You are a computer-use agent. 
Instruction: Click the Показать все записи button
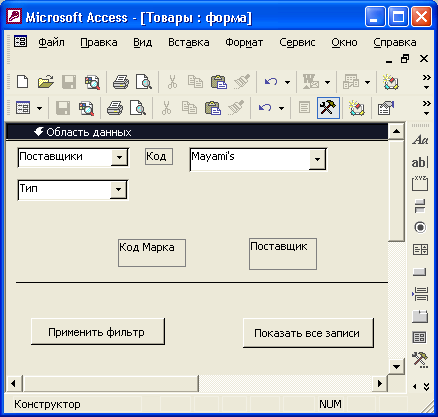(308, 333)
